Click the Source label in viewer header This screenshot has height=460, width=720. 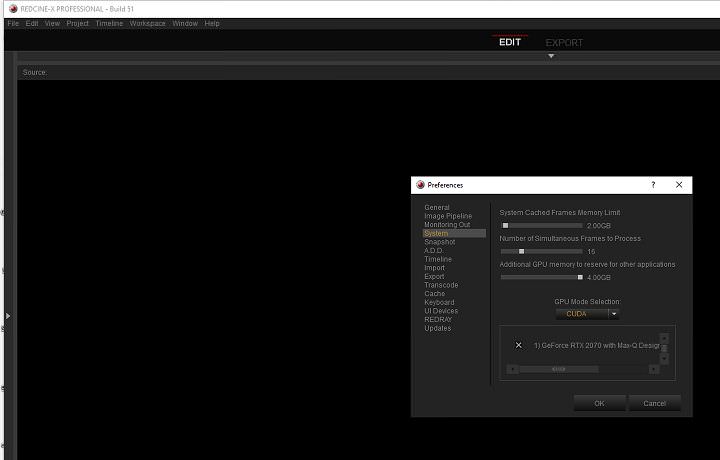(x=35, y=73)
